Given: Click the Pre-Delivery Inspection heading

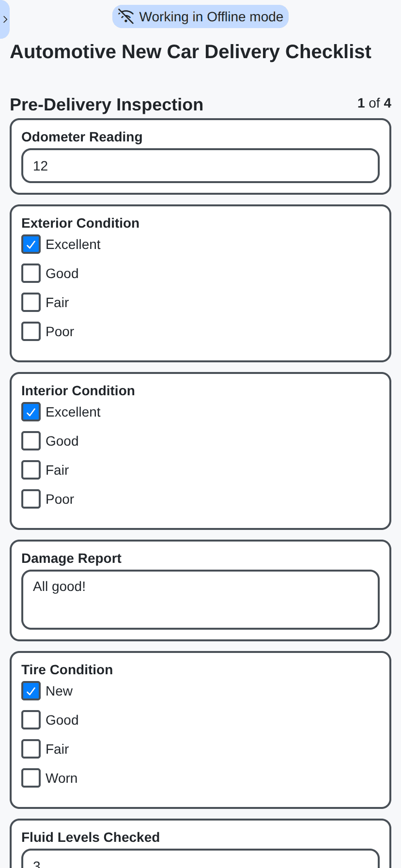Looking at the screenshot, I should pos(106,105).
